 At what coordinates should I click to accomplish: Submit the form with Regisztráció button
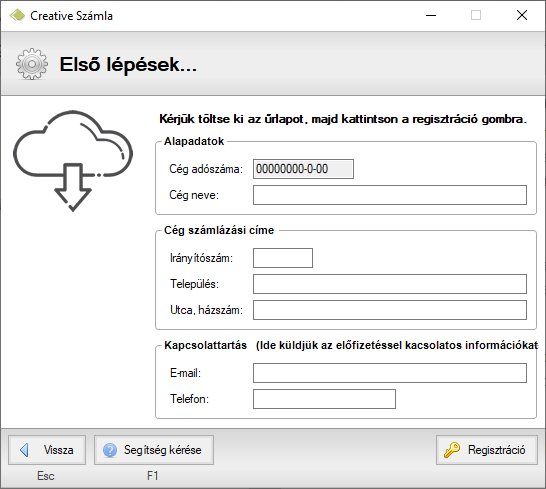click(487, 450)
